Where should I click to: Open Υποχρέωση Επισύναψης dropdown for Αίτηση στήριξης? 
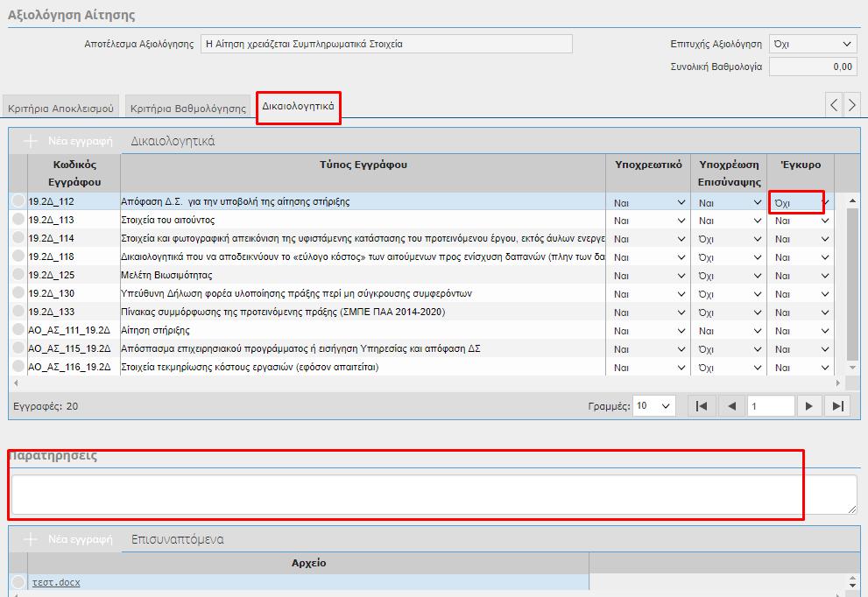pos(729,331)
